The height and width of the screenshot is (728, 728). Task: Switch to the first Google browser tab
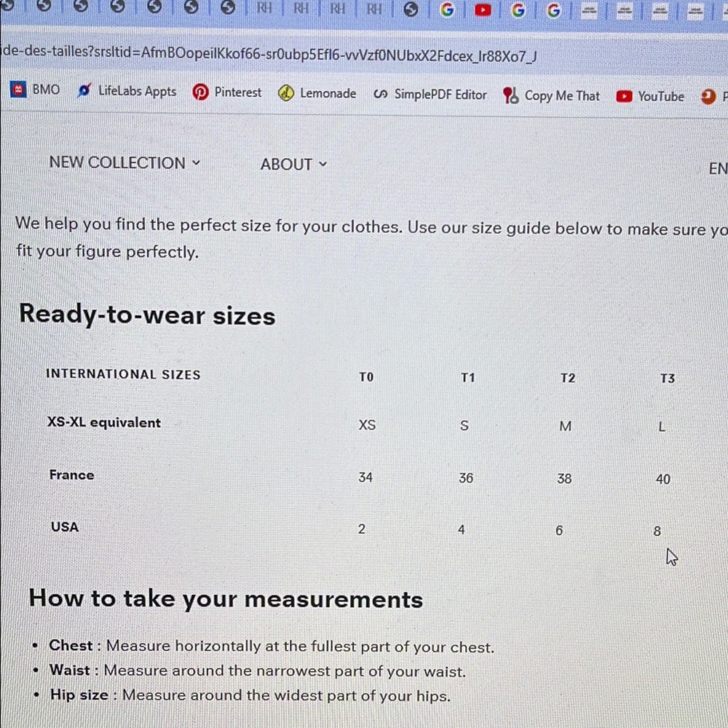tap(447, 9)
